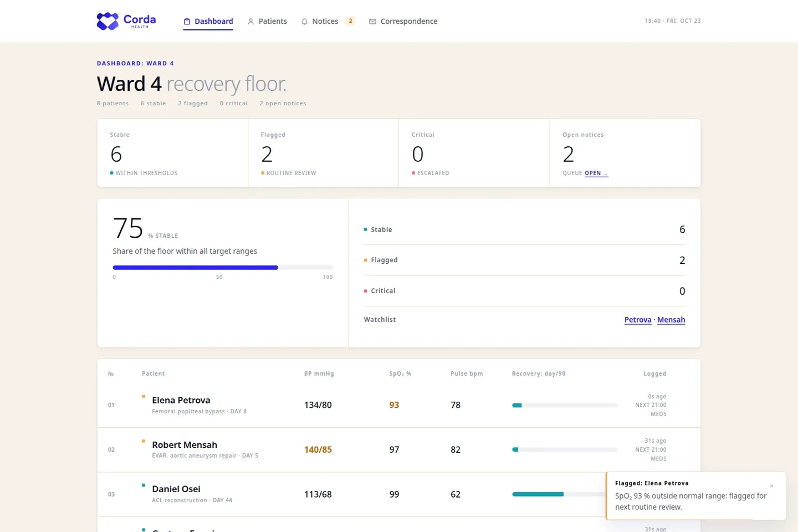
Task: Click the Patient column header
Action: pos(153,374)
